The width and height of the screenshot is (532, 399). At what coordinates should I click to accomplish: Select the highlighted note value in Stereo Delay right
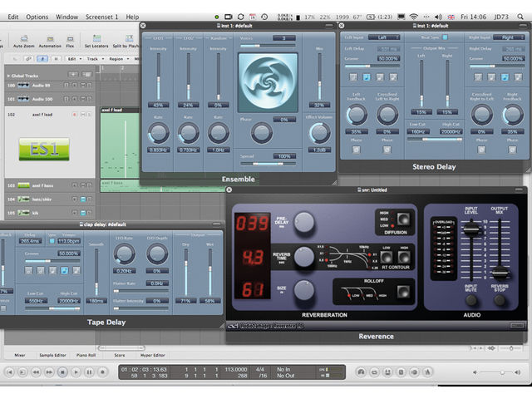tap(505, 77)
